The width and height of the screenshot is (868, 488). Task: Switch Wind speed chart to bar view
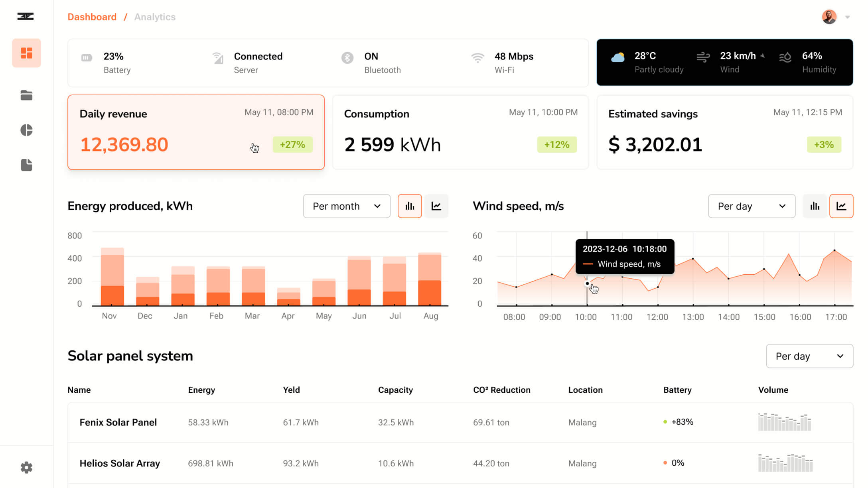pyautogui.click(x=815, y=206)
